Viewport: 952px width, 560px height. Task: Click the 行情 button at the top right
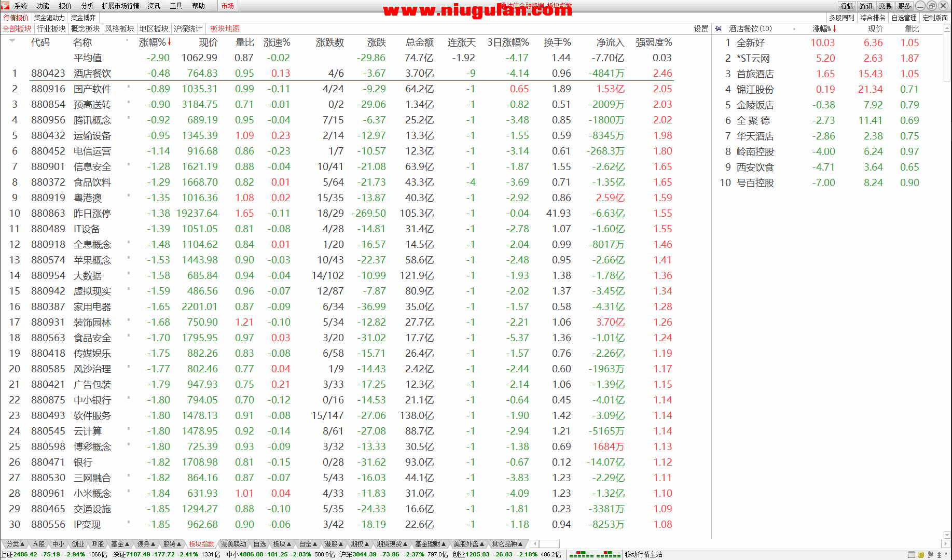click(x=847, y=6)
